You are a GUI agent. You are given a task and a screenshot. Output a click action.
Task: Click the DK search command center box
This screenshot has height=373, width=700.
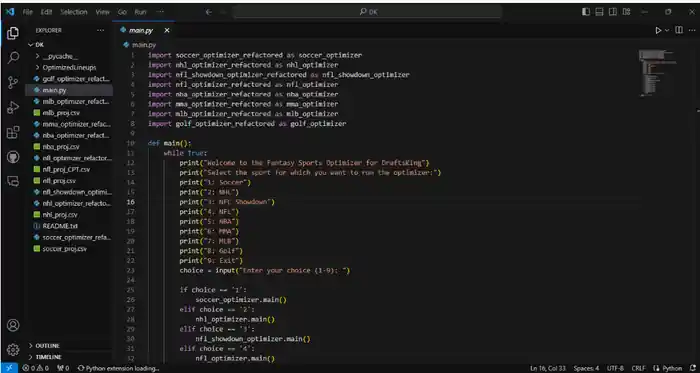tap(368, 12)
